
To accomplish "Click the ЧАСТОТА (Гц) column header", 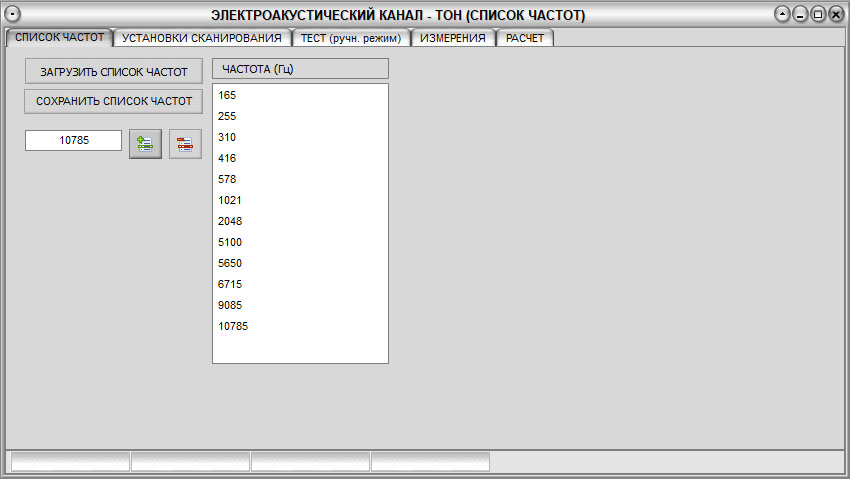I will point(300,69).
